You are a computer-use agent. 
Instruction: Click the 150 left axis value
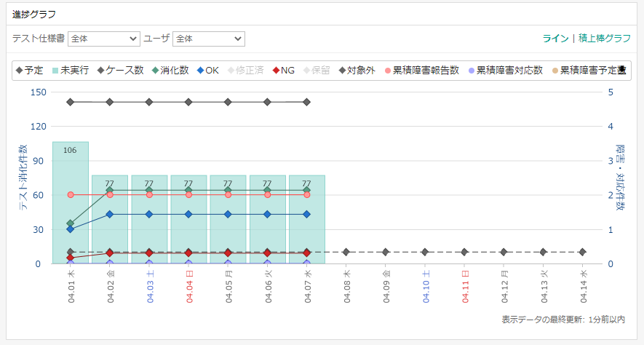[38, 92]
